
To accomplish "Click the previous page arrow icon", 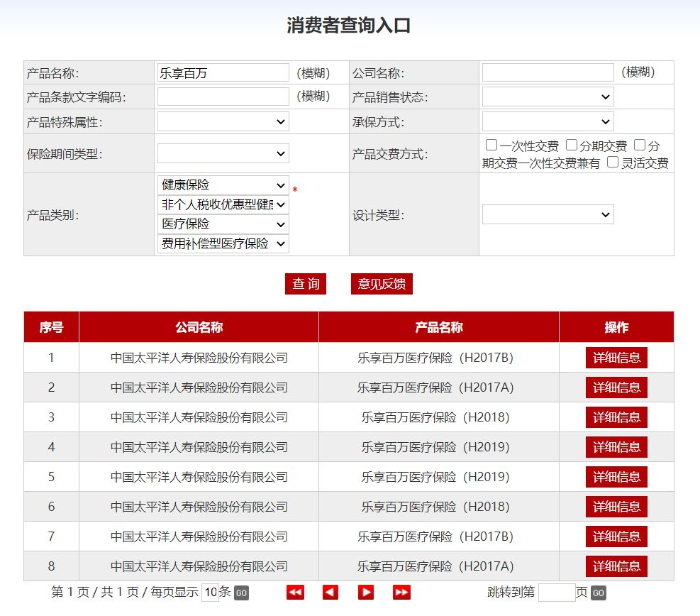I will [330, 593].
